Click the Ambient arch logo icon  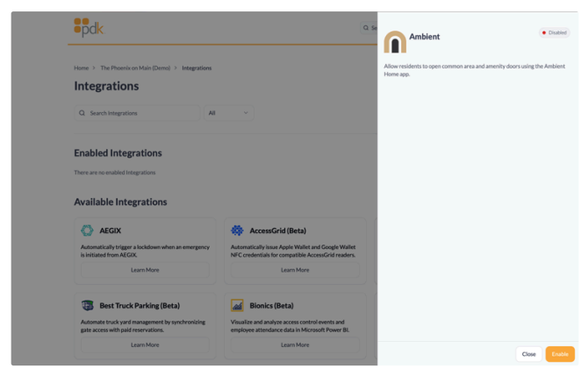(395, 41)
